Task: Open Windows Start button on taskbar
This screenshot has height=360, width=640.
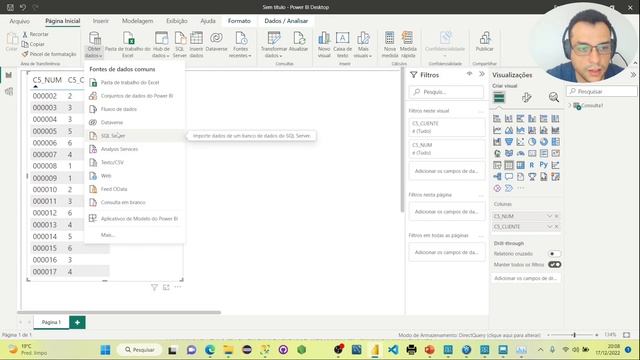Action: (105, 350)
